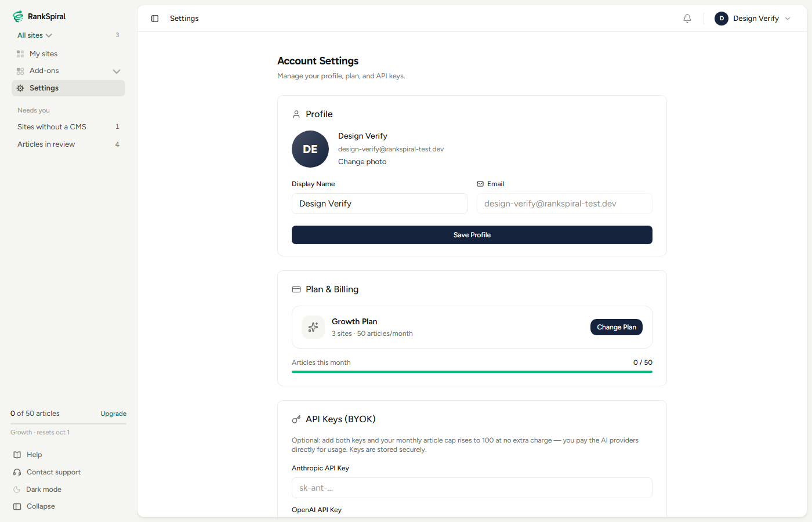Click the Articles this month progress bar
Screen dimensions: 812x522
click(472, 372)
